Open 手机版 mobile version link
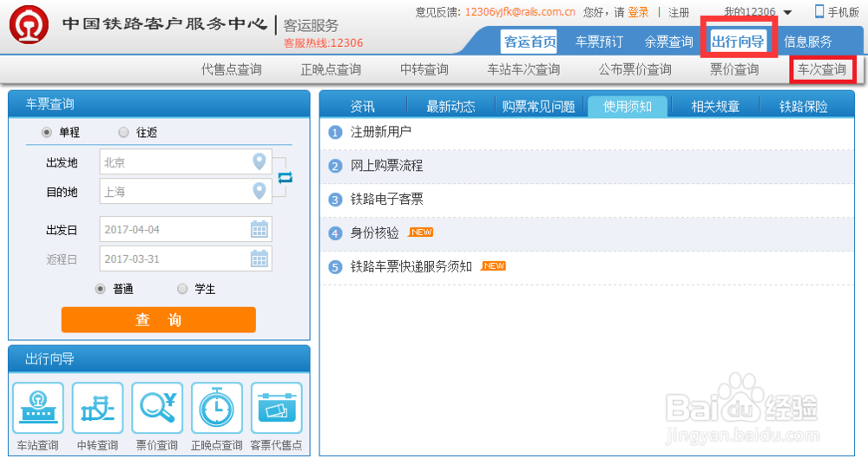Screen dimensions: 868x465 (843, 12)
